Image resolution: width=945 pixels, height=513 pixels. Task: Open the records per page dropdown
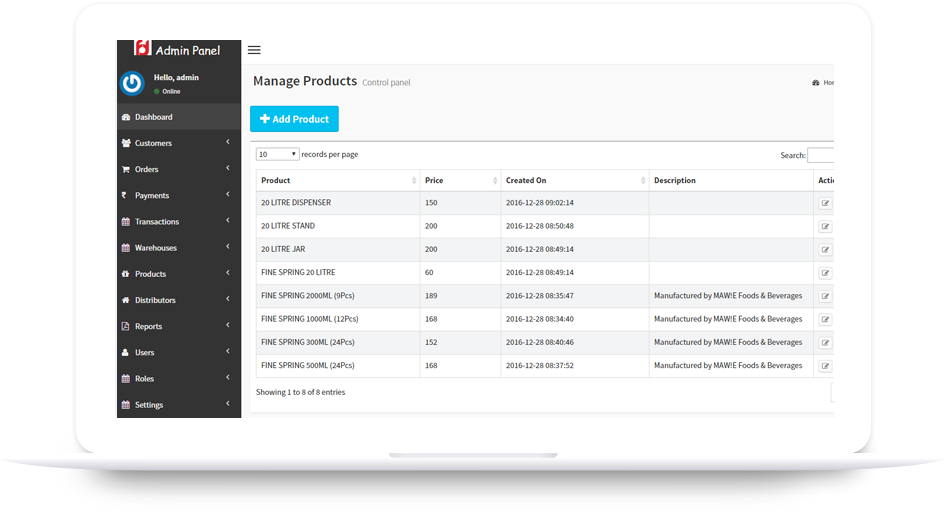tap(277, 154)
